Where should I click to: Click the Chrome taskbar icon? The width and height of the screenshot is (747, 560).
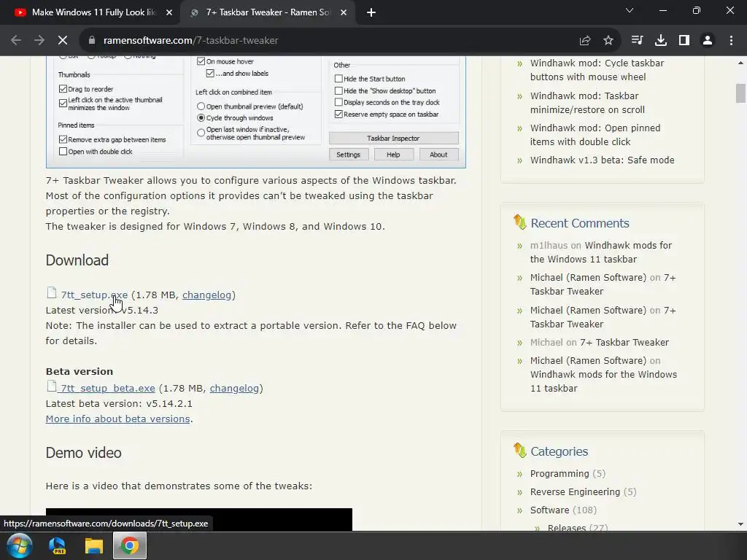[x=130, y=545]
